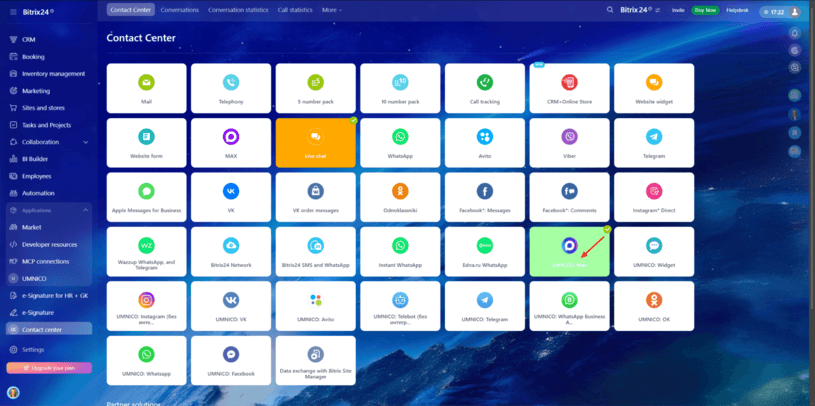Viewport: 815px width, 406px height.
Task: Open the Conversation statistics tab
Action: click(x=238, y=10)
